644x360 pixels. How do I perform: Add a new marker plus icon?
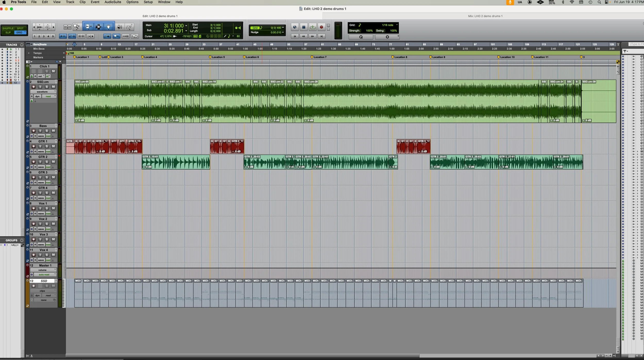tap(64, 57)
